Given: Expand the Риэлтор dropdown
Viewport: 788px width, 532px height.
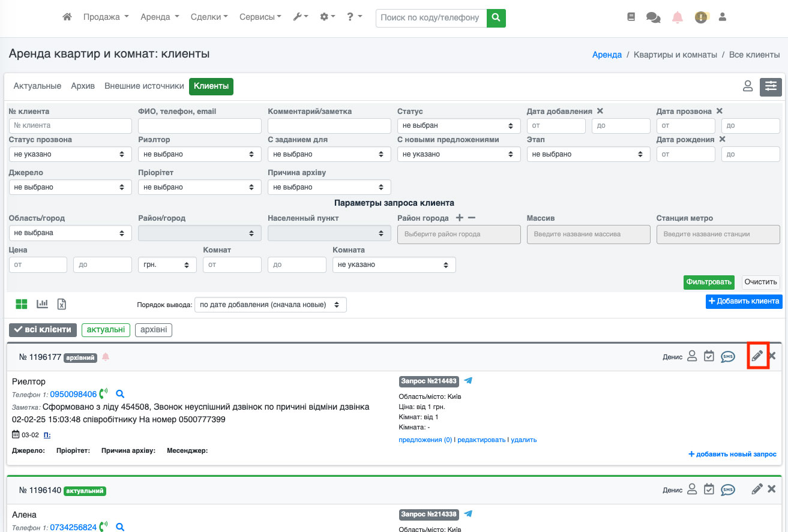Looking at the screenshot, I should (x=200, y=154).
